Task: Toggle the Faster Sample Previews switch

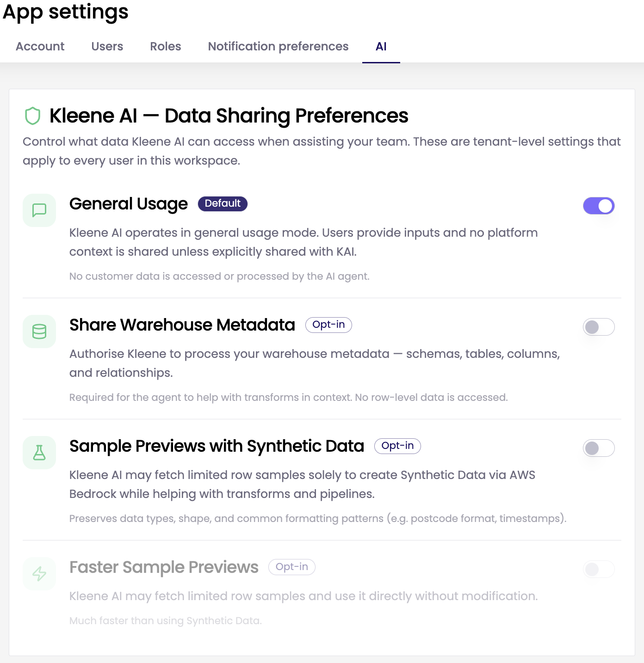Action: (x=599, y=569)
